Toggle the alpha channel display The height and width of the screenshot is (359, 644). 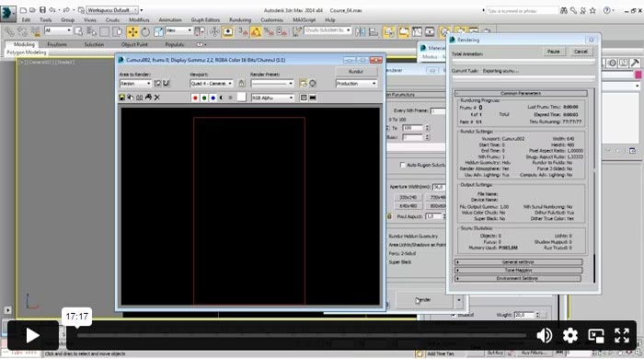222,98
